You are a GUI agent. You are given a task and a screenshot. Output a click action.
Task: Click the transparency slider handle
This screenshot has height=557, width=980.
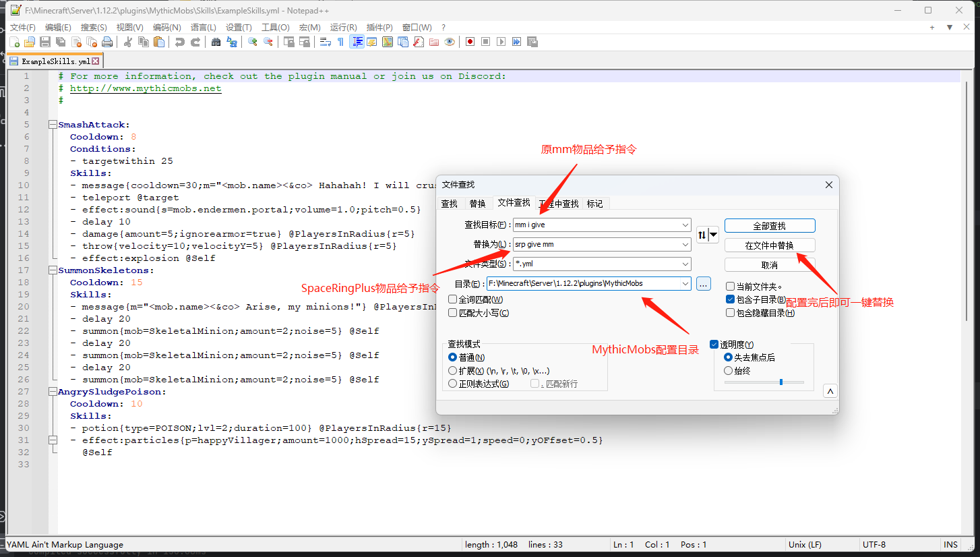[781, 382]
